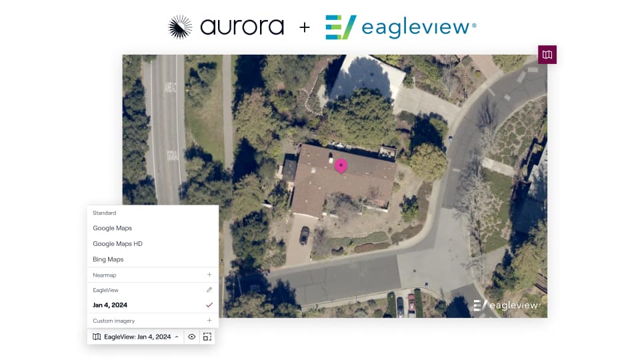Click the map icon in the imagery selector bar
Screen dimensions: 644x364
pos(97,337)
